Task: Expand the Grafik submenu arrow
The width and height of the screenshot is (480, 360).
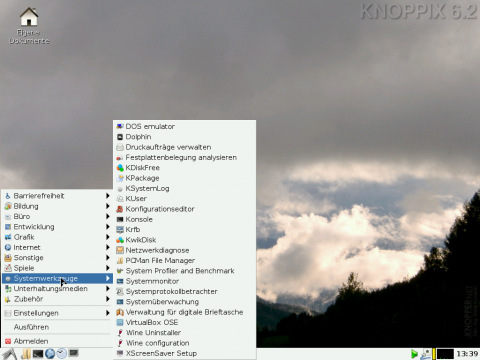Action: [108, 237]
